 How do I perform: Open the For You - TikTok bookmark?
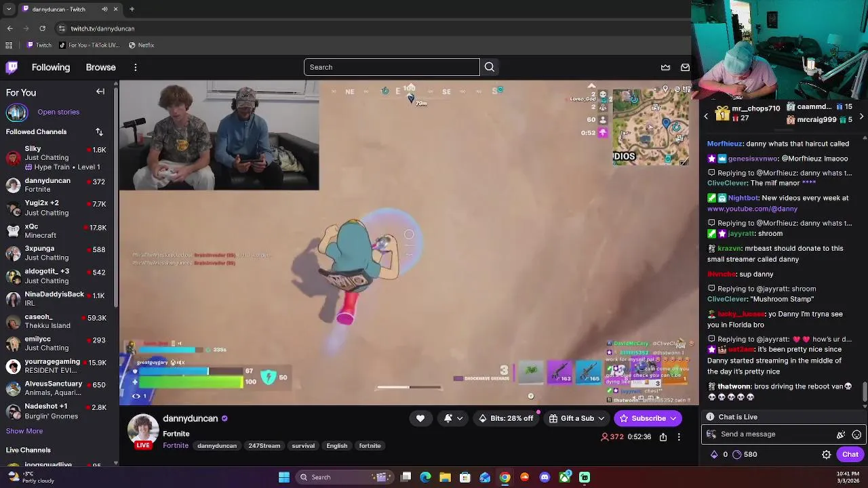[89, 45]
